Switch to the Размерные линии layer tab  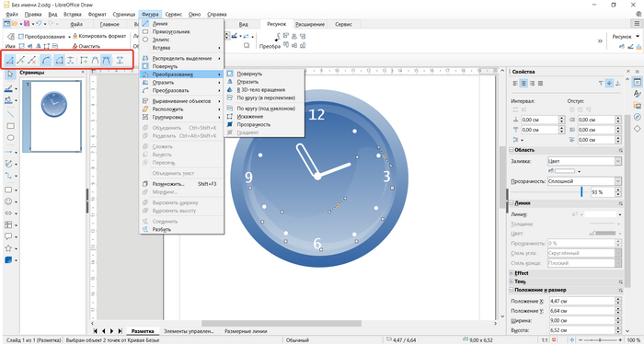[246, 331]
